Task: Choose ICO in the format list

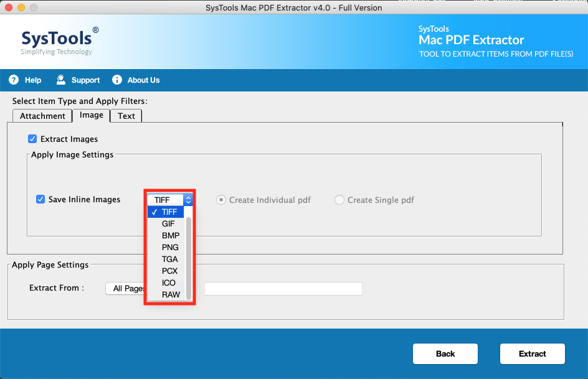Action: pos(167,283)
